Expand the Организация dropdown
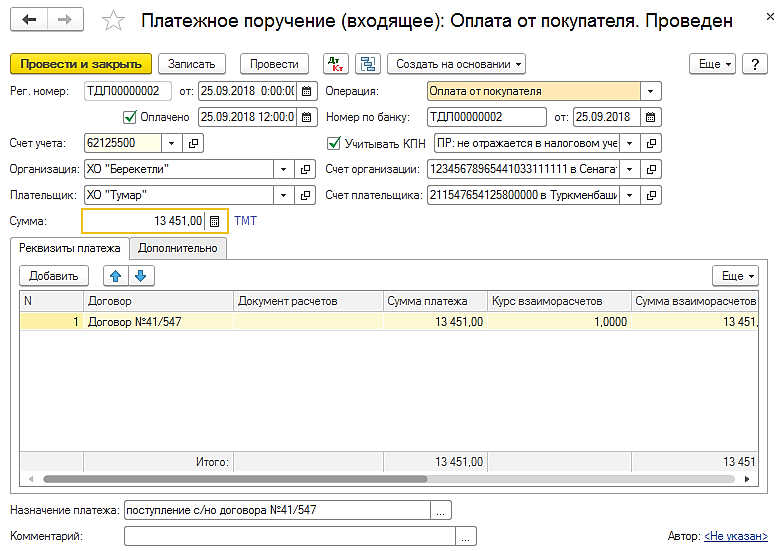Viewport: 779px width, 551px height. point(283,169)
